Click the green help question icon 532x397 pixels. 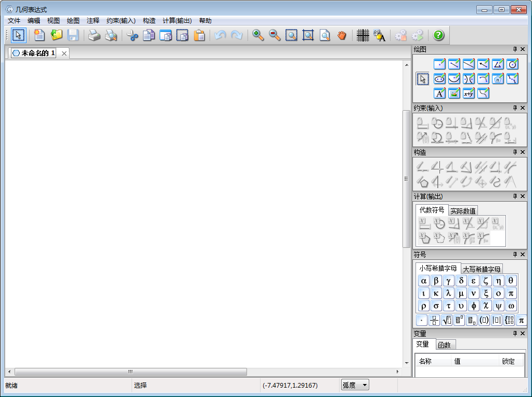click(438, 35)
